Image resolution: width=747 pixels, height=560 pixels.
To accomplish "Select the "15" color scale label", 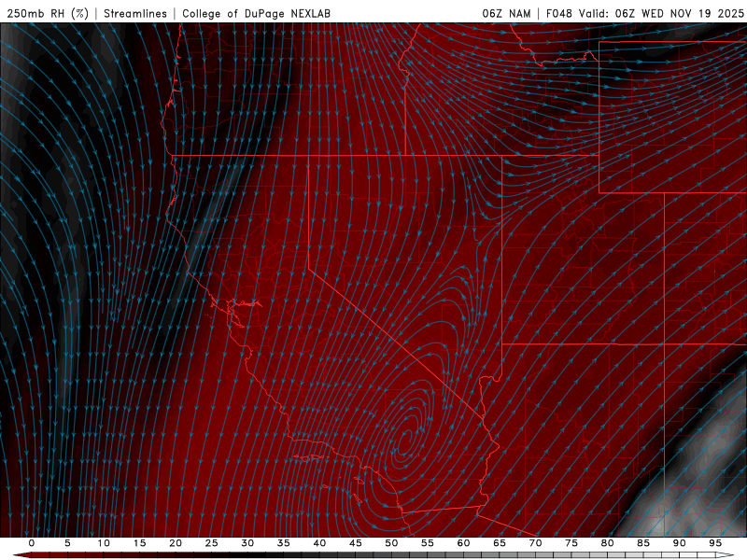I will point(139,543).
